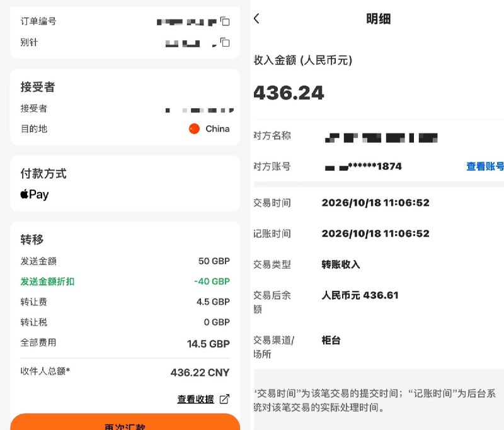Select the balance 人民币元 436.61
The height and width of the screenshot is (430, 504).
[360, 295]
